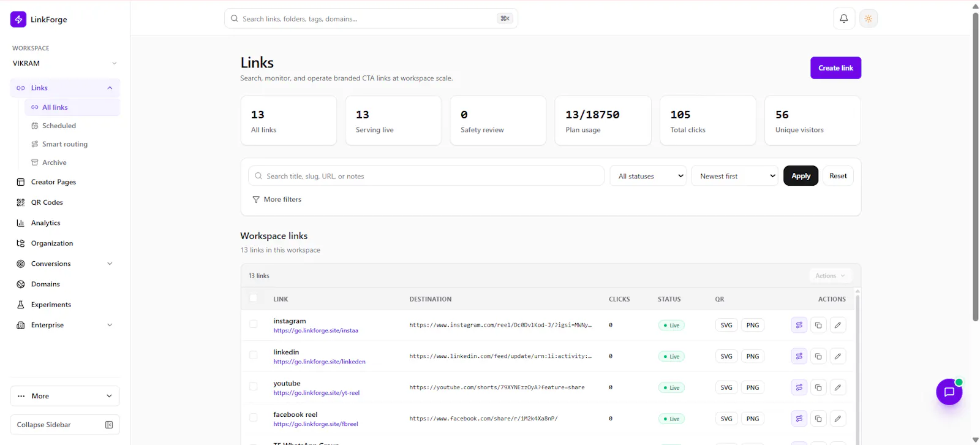The width and height of the screenshot is (980, 445).
Task: Edit the linkedin link
Action: (838, 356)
